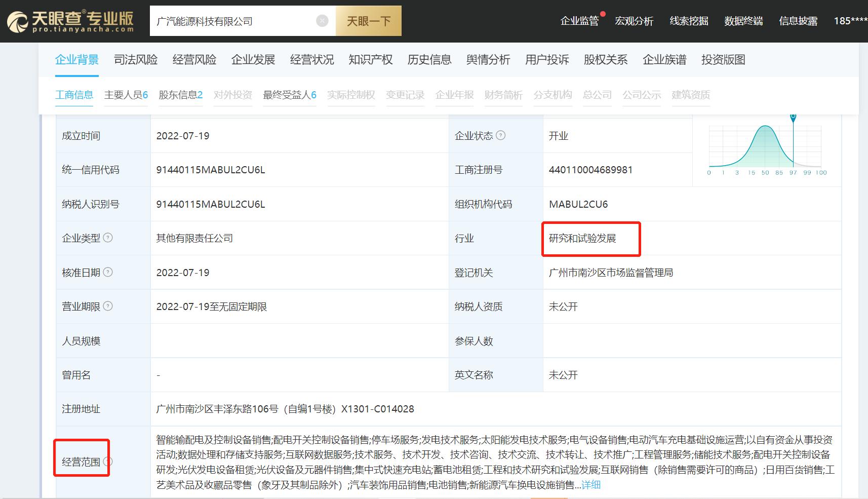Viewport: 868px width, 499px height.
Task: Click industry value 研究和试验发展
Action: (582, 238)
